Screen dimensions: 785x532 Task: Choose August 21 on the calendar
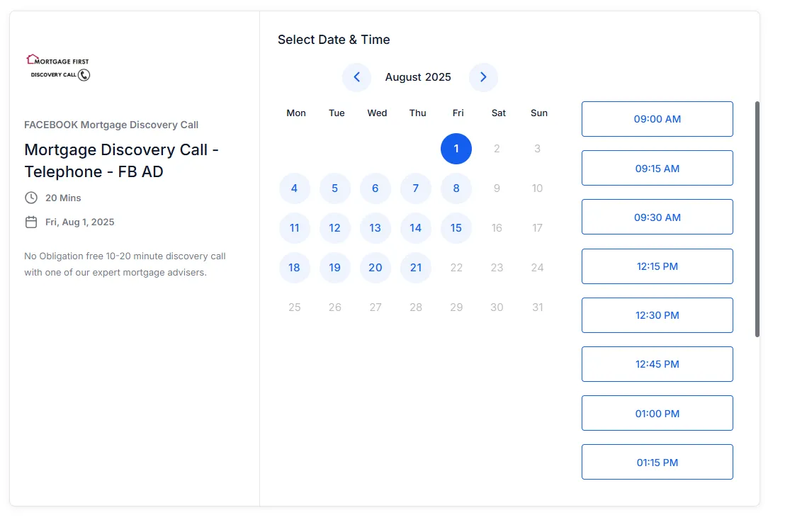click(x=416, y=268)
